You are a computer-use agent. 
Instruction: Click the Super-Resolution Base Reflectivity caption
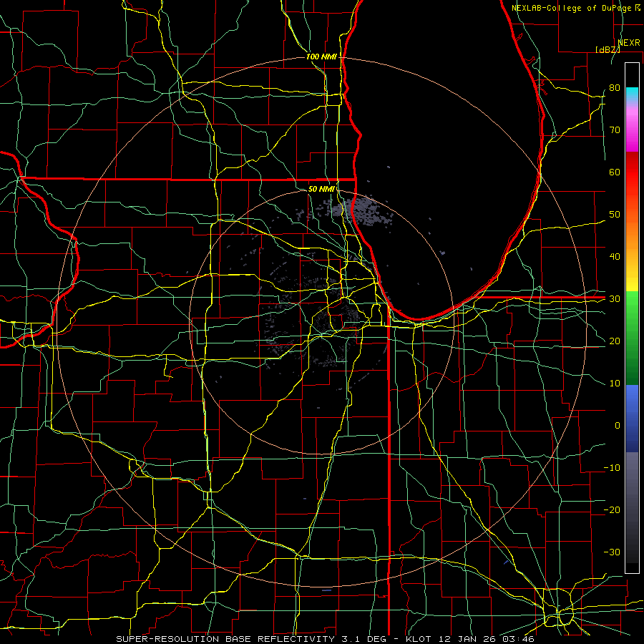pos(325,639)
